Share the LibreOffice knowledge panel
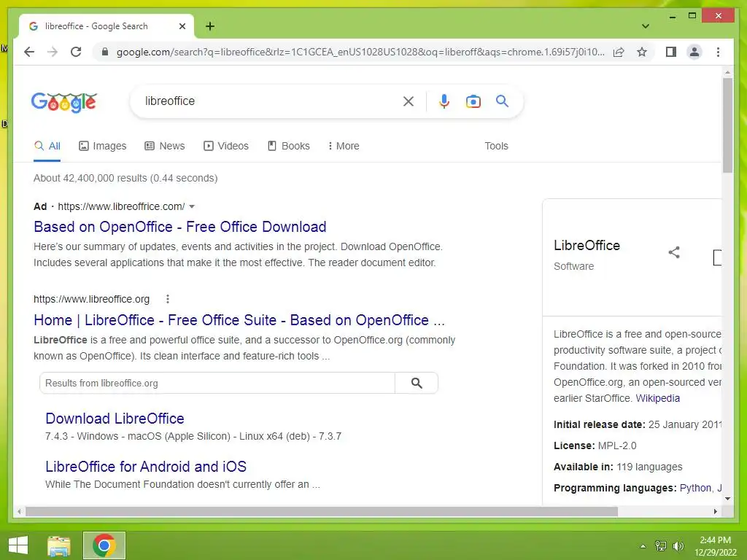Screen dimensions: 747x560 pos(673,252)
